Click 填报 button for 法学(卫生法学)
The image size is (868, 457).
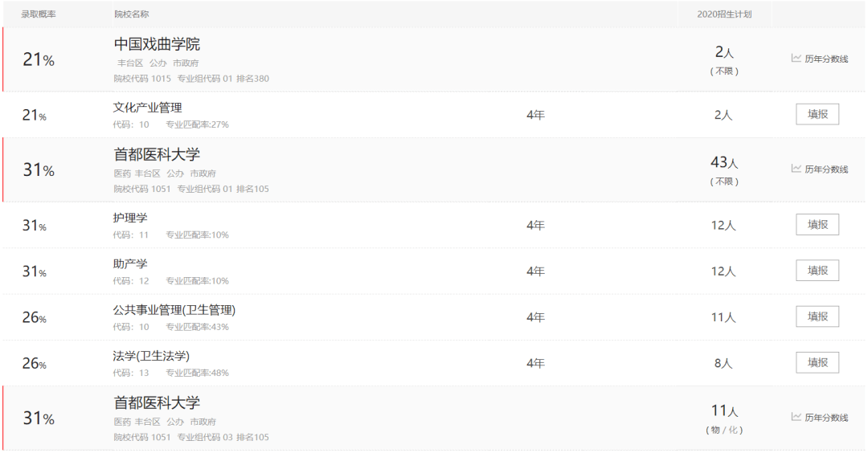point(817,362)
